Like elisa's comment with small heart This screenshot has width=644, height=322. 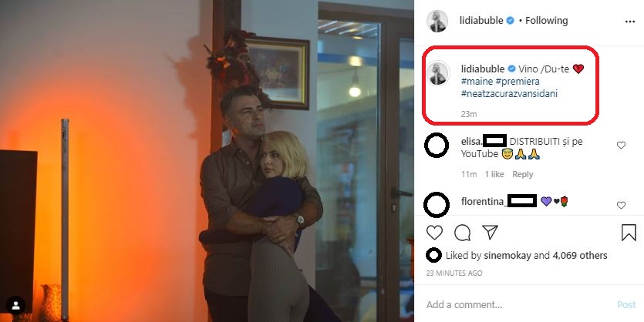coord(621,145)
